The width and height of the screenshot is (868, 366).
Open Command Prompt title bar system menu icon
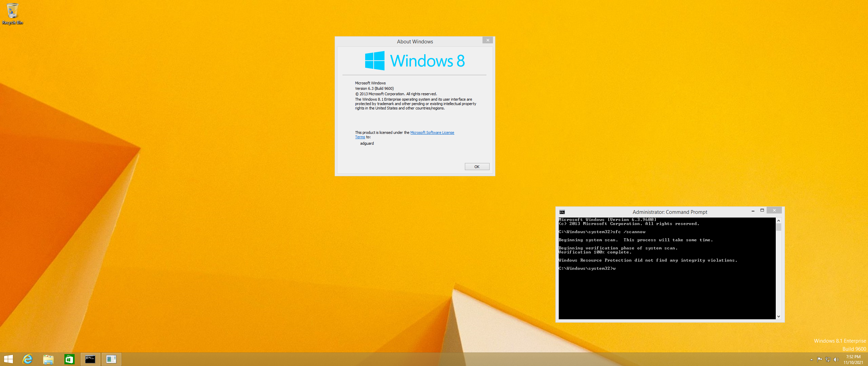(x=562, y=212)
